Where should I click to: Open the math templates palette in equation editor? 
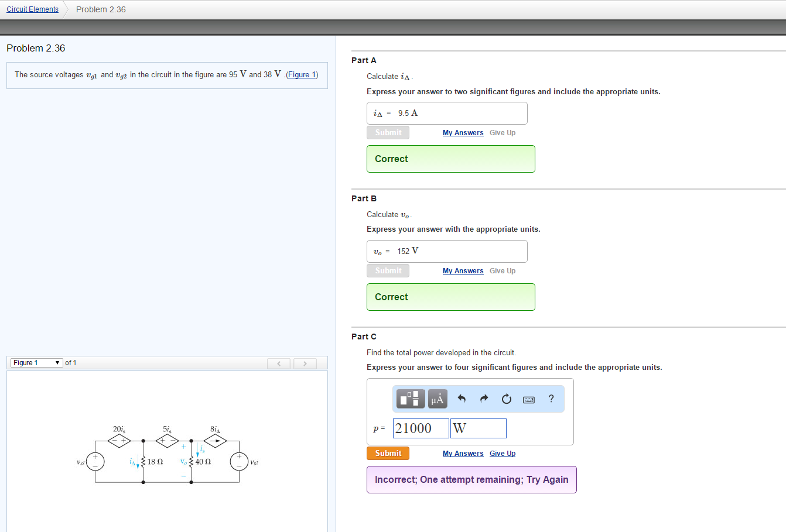(x=410, y=399)
